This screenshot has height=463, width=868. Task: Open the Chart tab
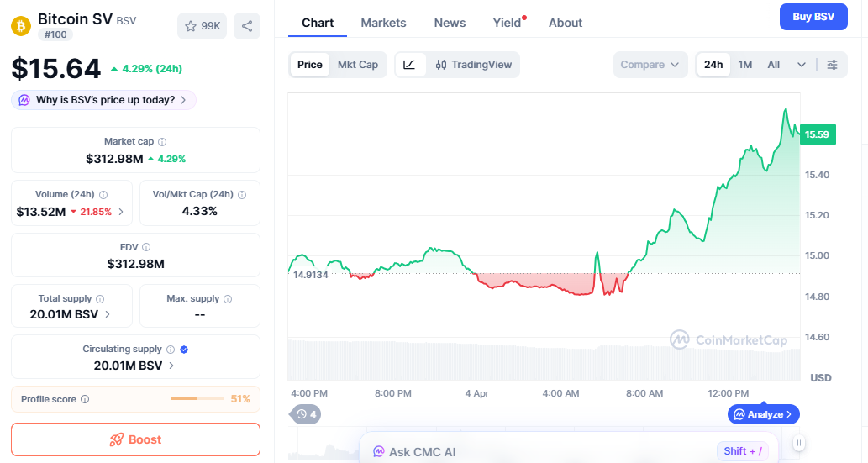(x=318, y=24)
